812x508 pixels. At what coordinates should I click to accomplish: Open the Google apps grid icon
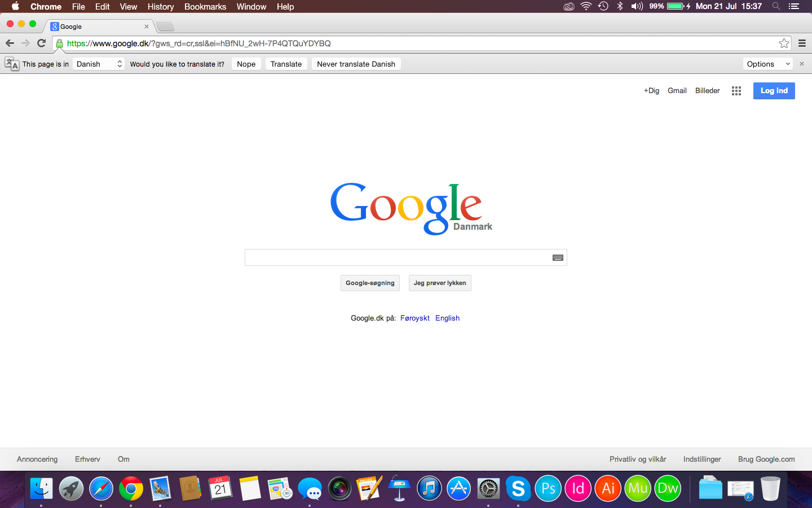[736, 91]
